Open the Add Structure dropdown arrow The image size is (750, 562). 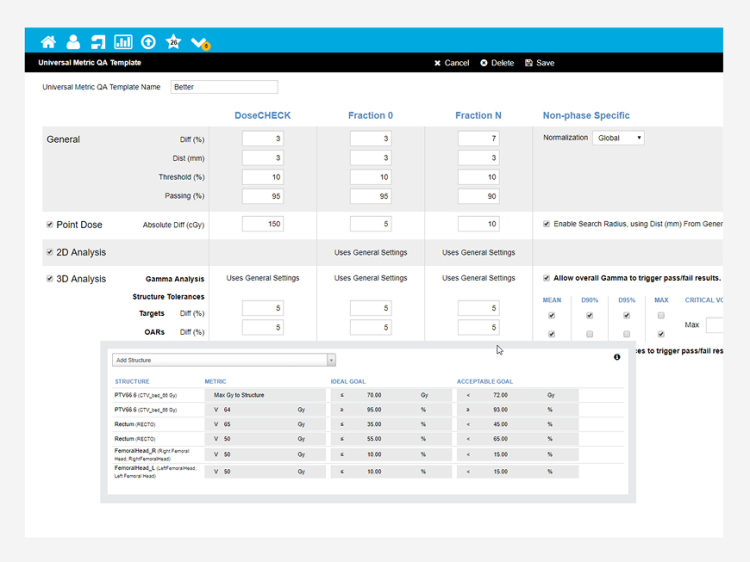(x=331, y=360)
